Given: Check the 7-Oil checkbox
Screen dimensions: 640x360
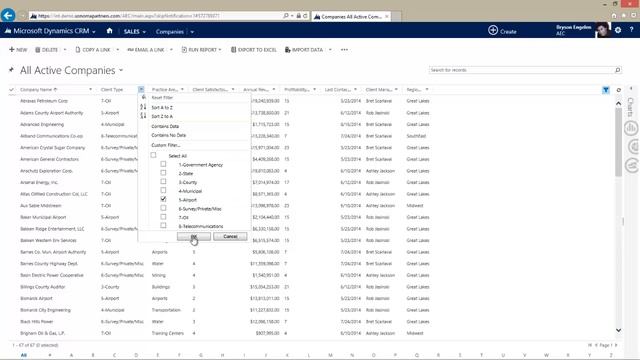Looking at the screenshot, I should pos(163,217).
